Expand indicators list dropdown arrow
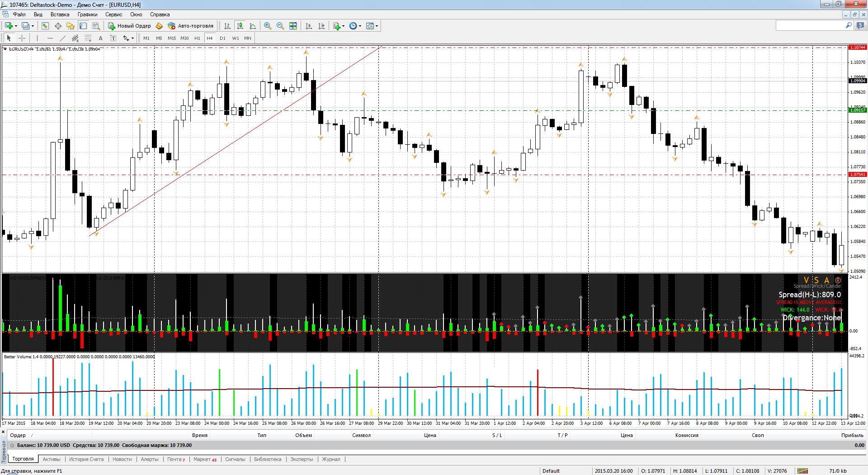The image size is (868, 475). tap(344, 26)
